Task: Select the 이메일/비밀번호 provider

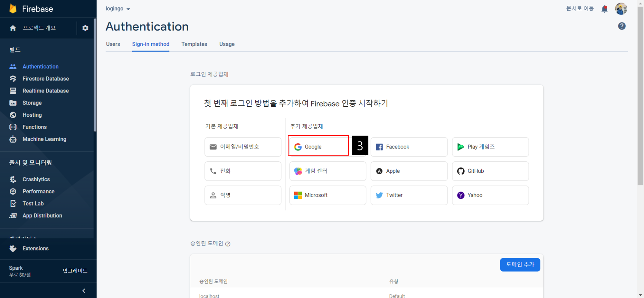Action: [x=243, y=147]
